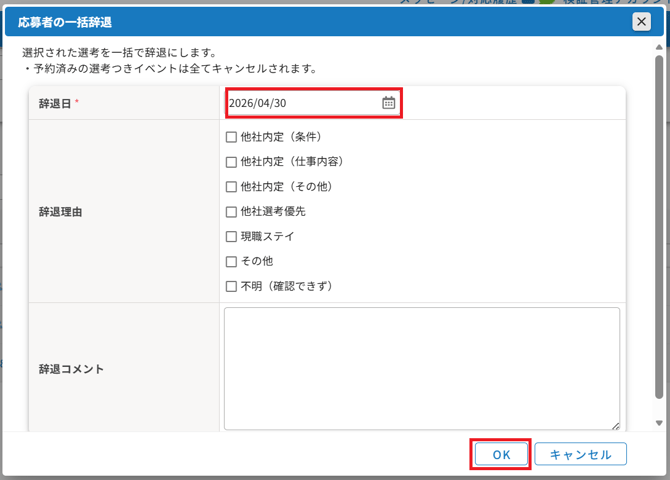Click the scrollbar up arrow
Image resolution: width=670 pixels, height=480 pixels.
[659, 47]
